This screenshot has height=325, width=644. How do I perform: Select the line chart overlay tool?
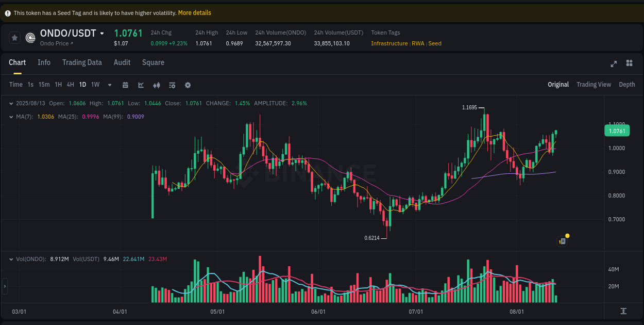tap(141, 85)
